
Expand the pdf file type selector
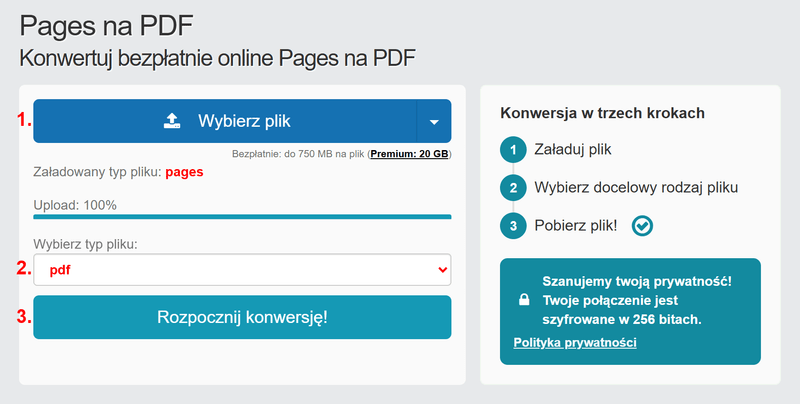[x=242, y=270]
